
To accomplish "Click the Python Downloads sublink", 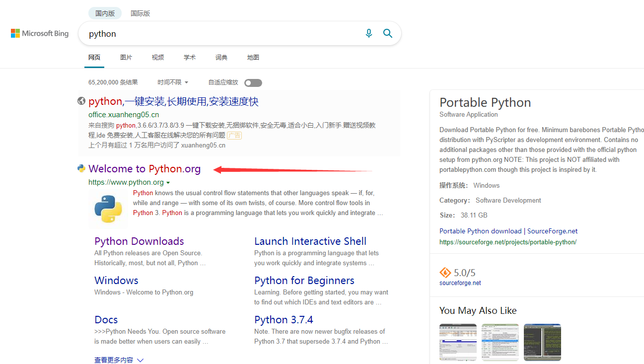I will tap(139, 241).
